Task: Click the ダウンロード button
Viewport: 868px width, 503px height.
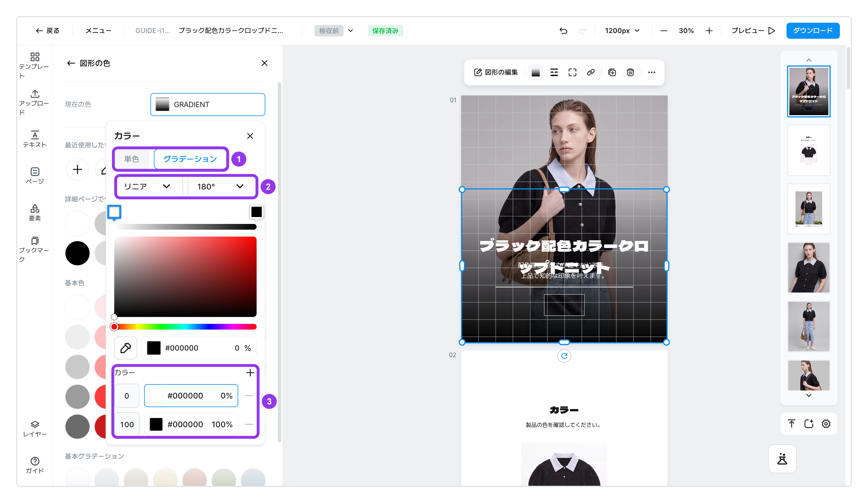Action: pyautogui.click(x=813, y=31)
